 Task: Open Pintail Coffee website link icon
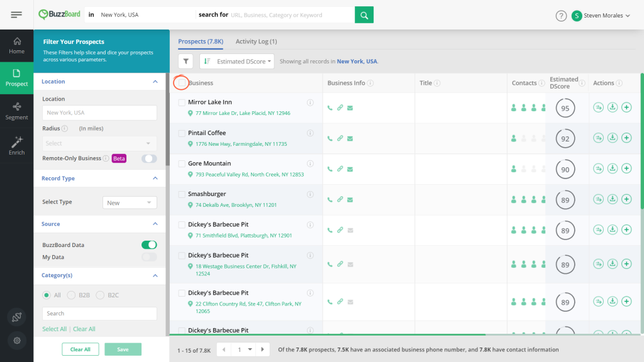[340, 138]
